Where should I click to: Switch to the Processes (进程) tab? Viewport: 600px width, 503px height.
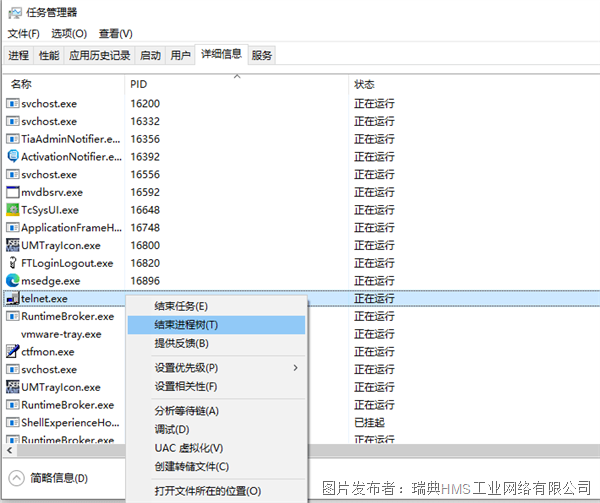[18, 55]
